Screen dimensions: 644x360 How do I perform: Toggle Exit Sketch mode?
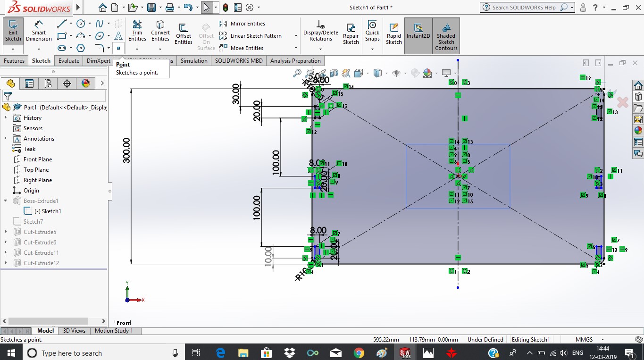click(x=13, y=30)
